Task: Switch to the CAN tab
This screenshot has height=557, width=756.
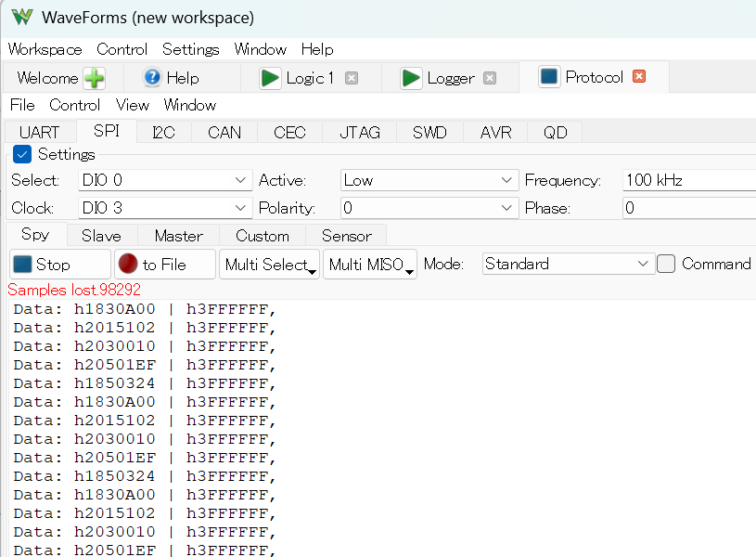Action: pos(224,132)
